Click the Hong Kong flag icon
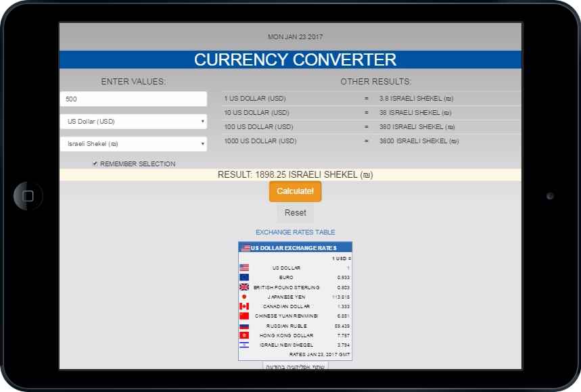 [x=244, y=335]
